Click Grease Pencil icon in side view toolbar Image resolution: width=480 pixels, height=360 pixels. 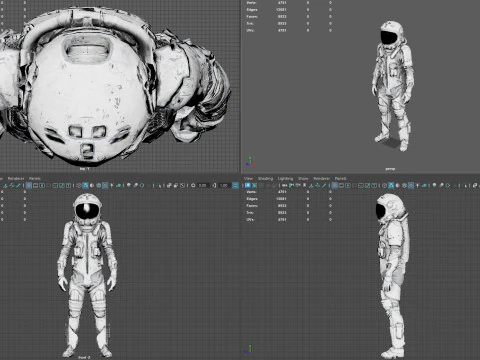[x=324, y=185]
